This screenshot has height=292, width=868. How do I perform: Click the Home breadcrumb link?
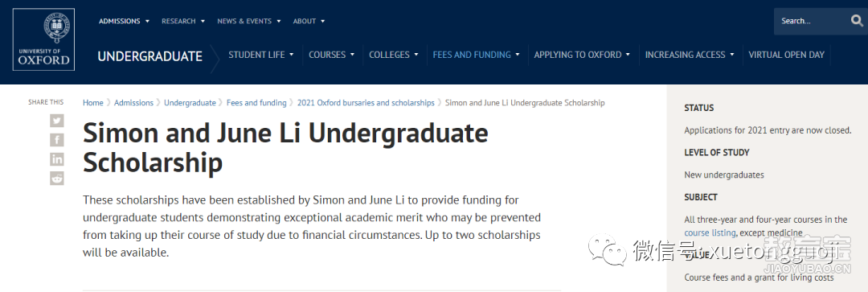pos(93,102)
